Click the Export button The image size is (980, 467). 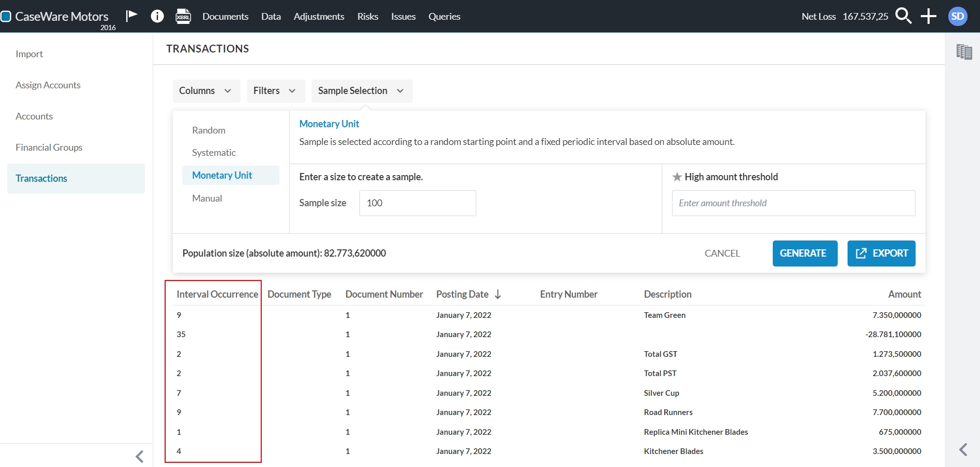(x=881, y=253)
